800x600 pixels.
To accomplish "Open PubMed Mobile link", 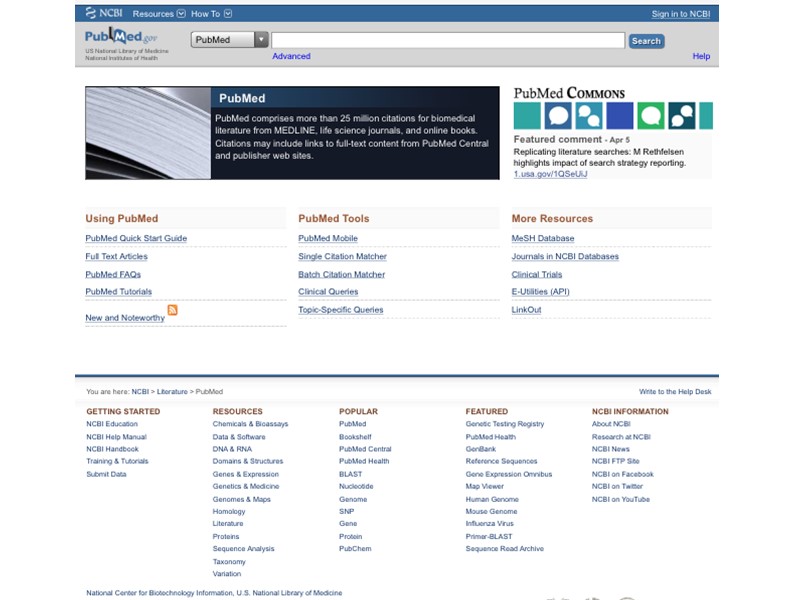I will tap(328, 238).
